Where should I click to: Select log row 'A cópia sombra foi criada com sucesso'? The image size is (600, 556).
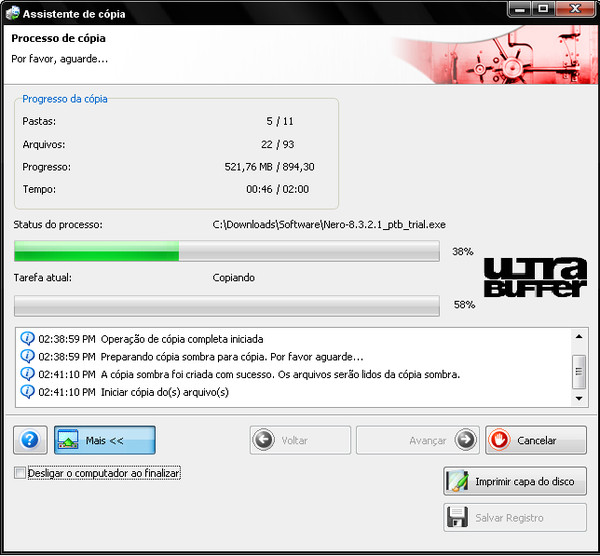point(294,374)
